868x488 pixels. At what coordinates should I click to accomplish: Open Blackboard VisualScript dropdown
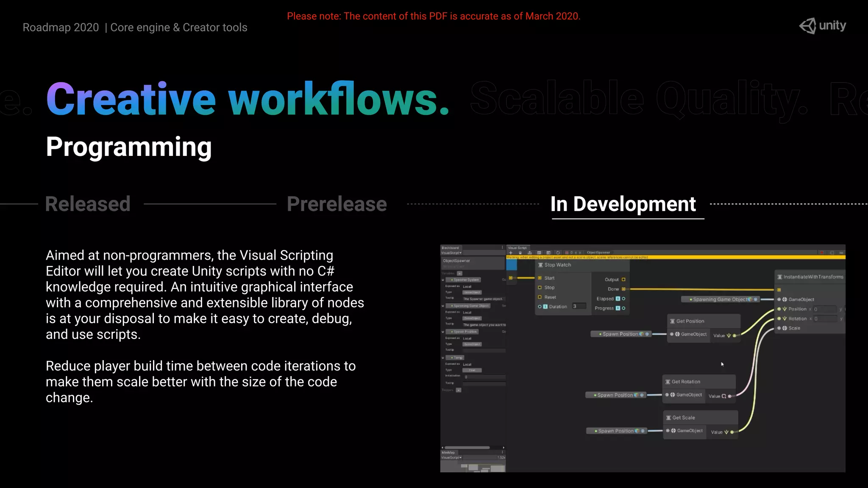(451, 252)
